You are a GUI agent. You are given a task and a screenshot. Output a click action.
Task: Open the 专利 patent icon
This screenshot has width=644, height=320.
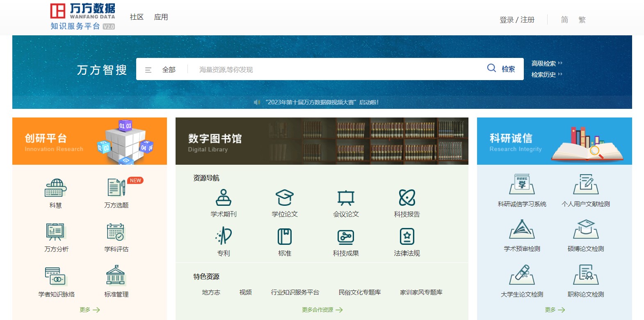point(224,237)
